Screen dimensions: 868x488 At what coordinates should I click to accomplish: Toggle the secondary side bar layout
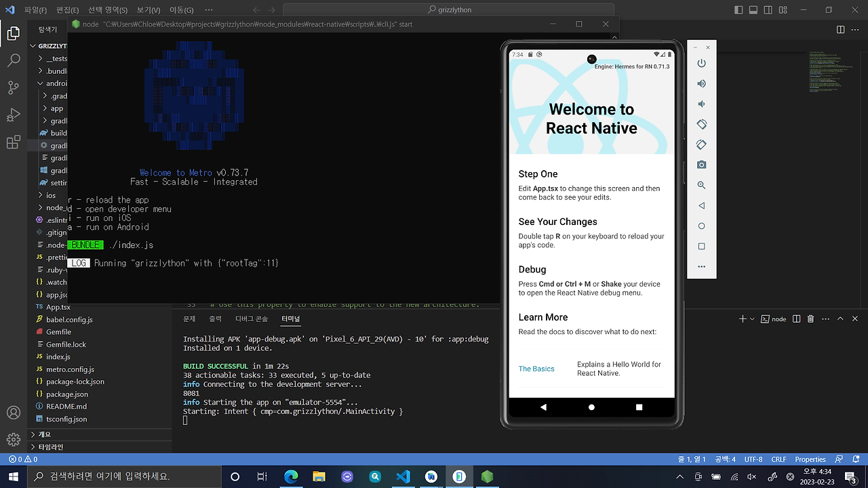[768, 10]
